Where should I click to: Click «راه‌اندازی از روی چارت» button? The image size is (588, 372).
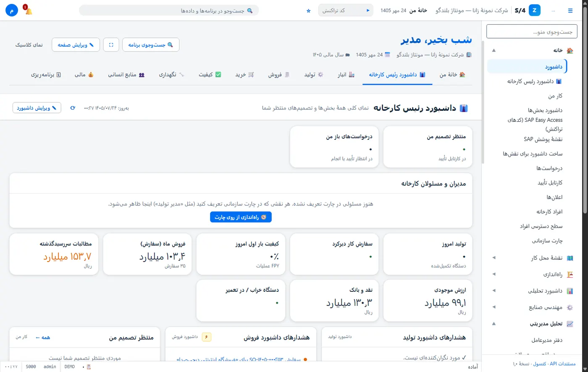tap(241, 217)
